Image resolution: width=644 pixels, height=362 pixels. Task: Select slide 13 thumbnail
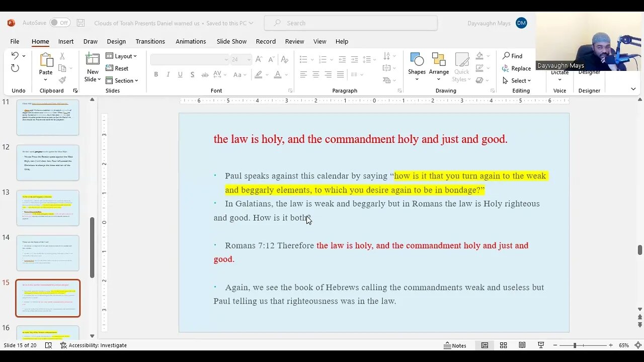[48, 208]
